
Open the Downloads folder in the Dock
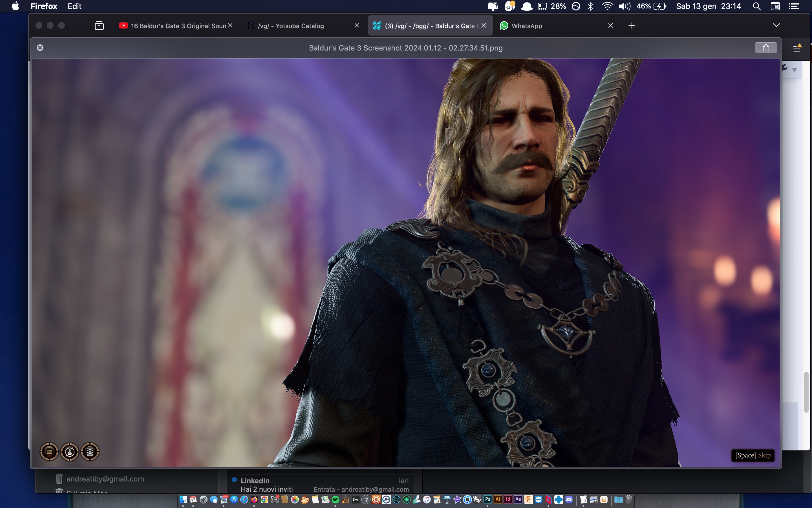618,499
